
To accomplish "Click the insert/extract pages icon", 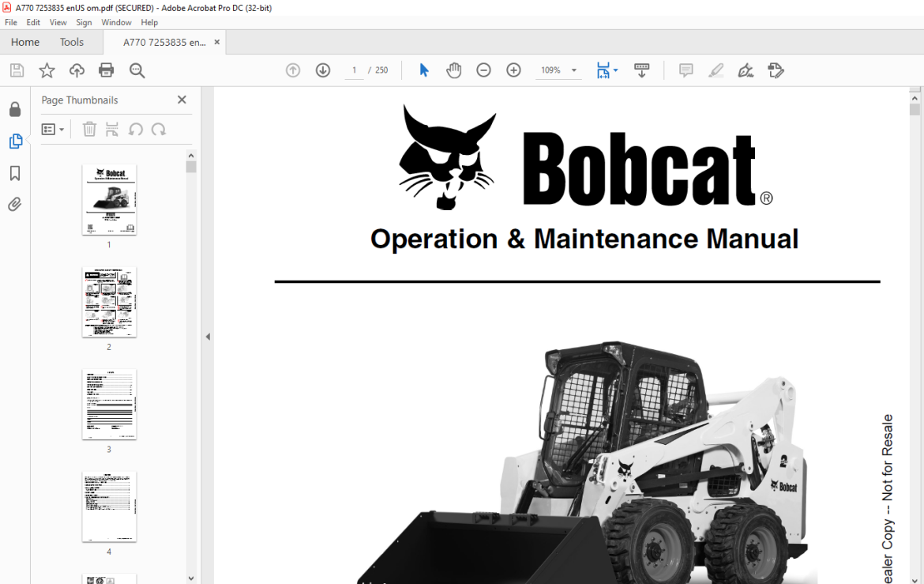I will tap(112, 129).
